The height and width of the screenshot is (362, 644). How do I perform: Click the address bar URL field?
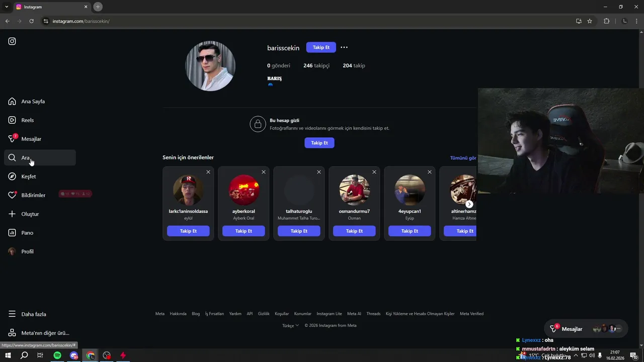click(x=307, y=21)
